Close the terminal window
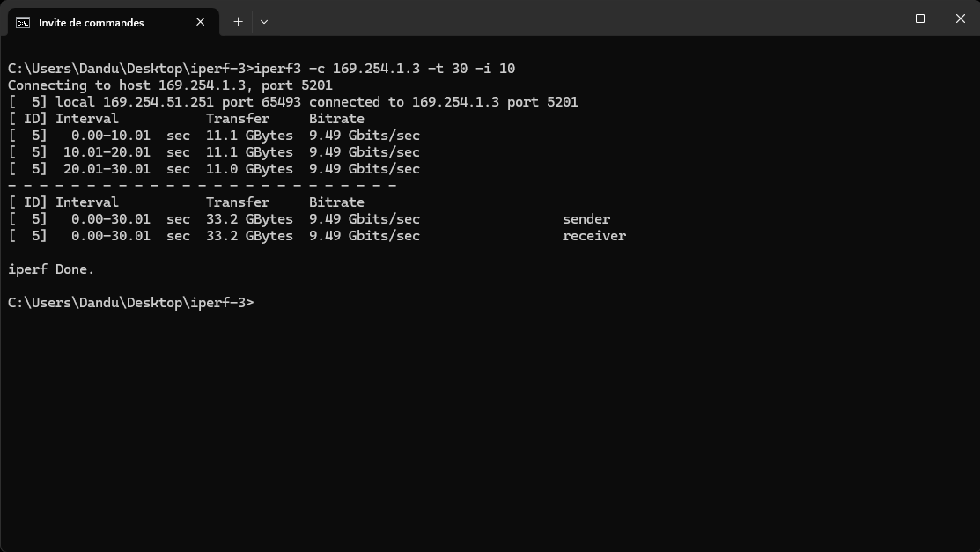 point(960,18)
